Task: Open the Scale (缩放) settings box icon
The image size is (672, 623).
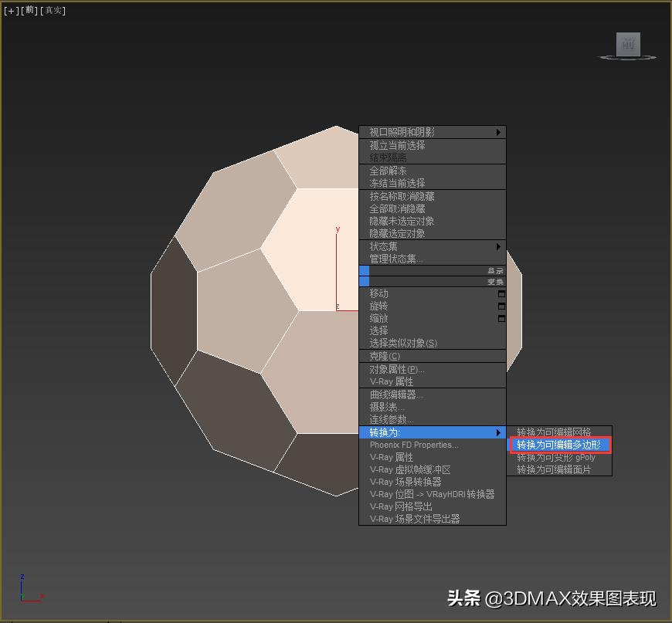Action: pos(501,319)
